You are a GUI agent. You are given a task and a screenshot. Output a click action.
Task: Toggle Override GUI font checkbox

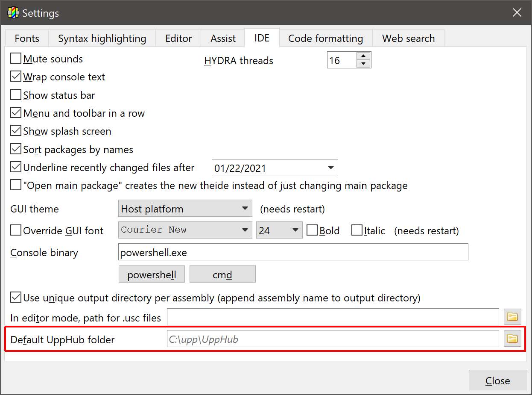[16, 231]
